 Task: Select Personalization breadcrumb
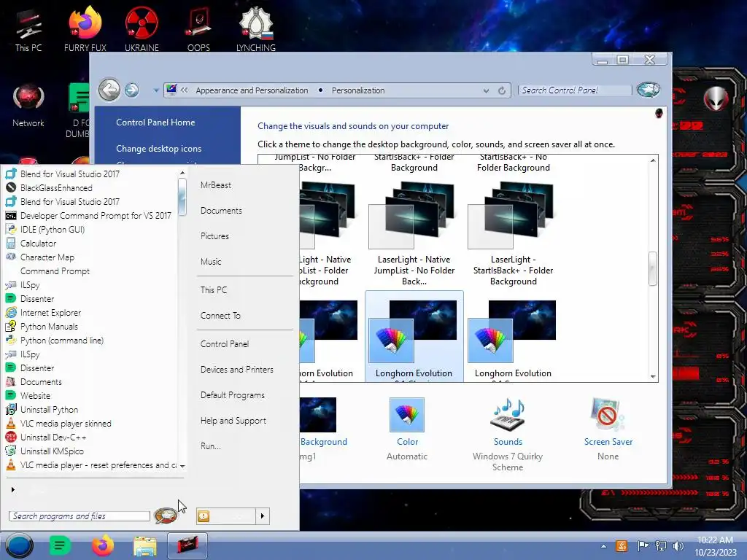pos(358,90)
